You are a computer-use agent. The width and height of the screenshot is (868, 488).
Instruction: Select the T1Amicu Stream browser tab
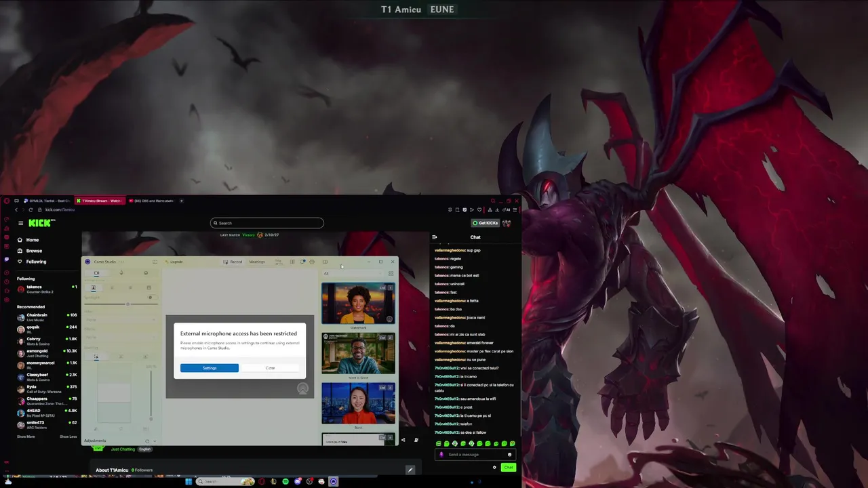100,201
